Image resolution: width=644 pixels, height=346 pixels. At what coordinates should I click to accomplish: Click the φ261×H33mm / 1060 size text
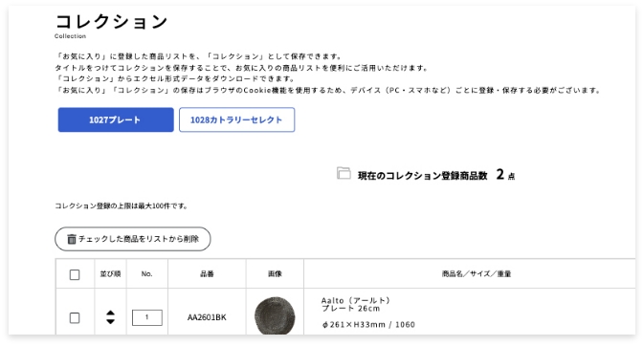click(x=368, y=325)
